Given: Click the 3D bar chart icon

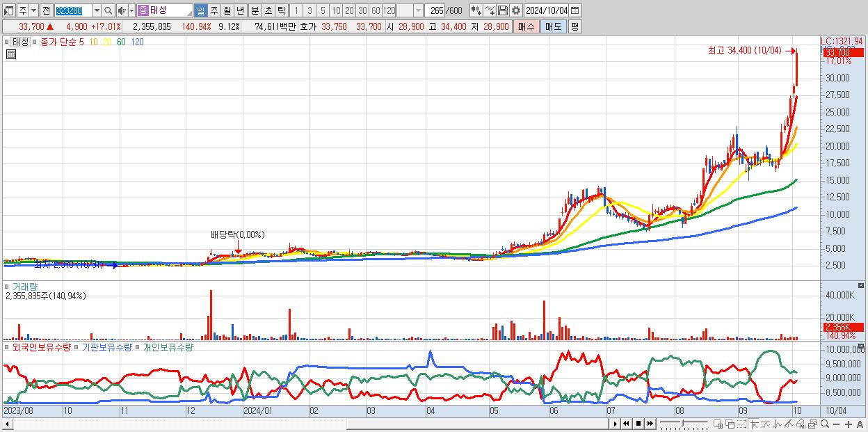Looking at the screenshot, I should click(801, 424).
